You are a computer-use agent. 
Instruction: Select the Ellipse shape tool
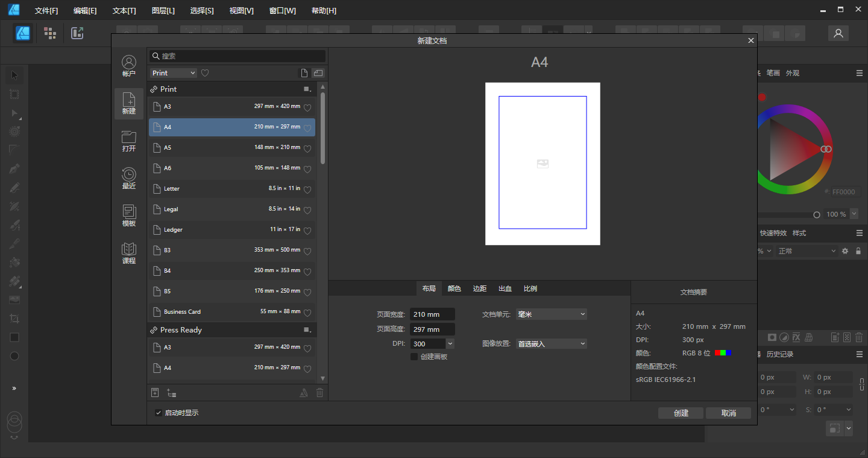pos(14,356)
